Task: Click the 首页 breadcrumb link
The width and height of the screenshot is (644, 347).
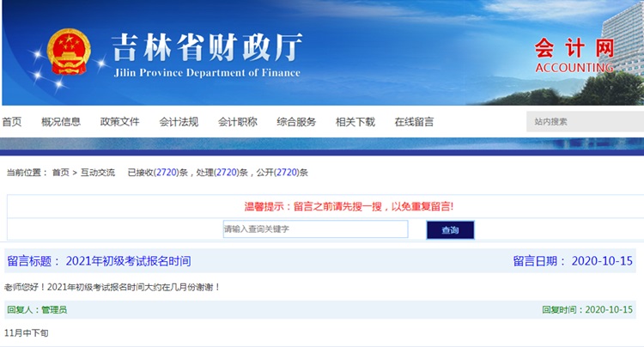Action: 60,173
